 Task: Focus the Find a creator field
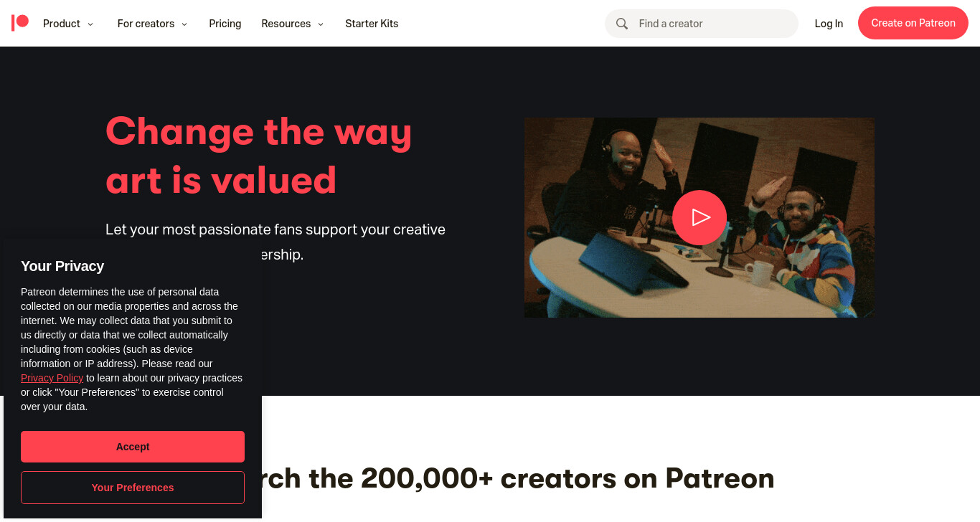point(702,24)
